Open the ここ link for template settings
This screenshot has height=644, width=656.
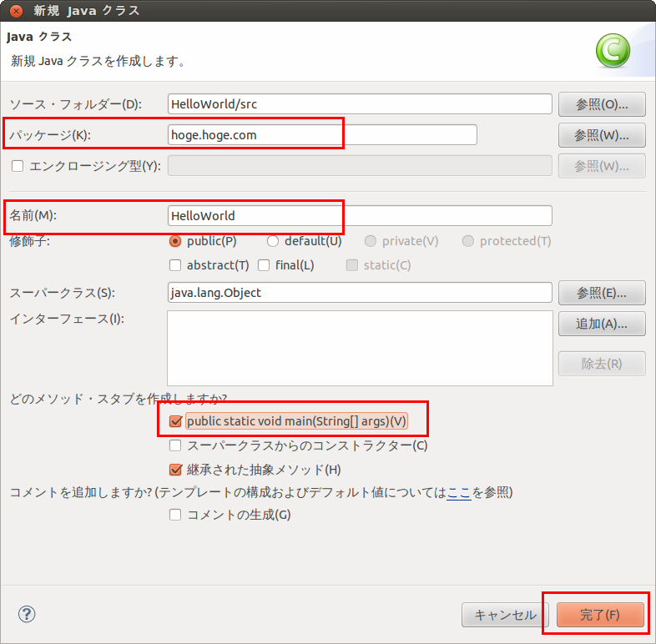pyautogui.click(x=459, y=493)
